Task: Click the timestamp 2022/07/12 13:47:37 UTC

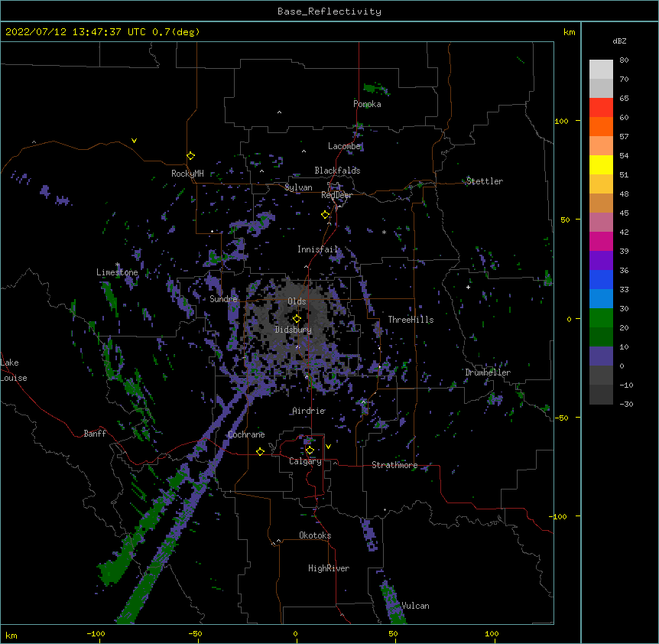Action: click(76, 32)
